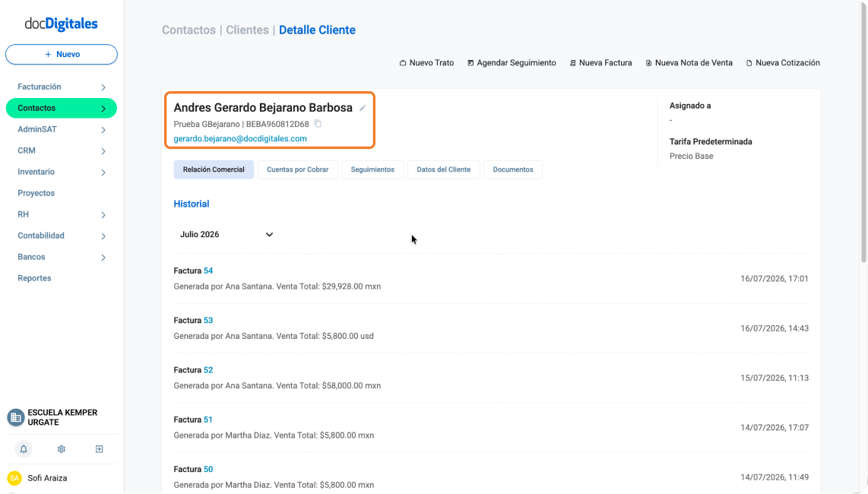The image size is (868, 494).
Task: Click the 15/07/2026, 11:13 timestamp
Action: [x=775, y=378]
